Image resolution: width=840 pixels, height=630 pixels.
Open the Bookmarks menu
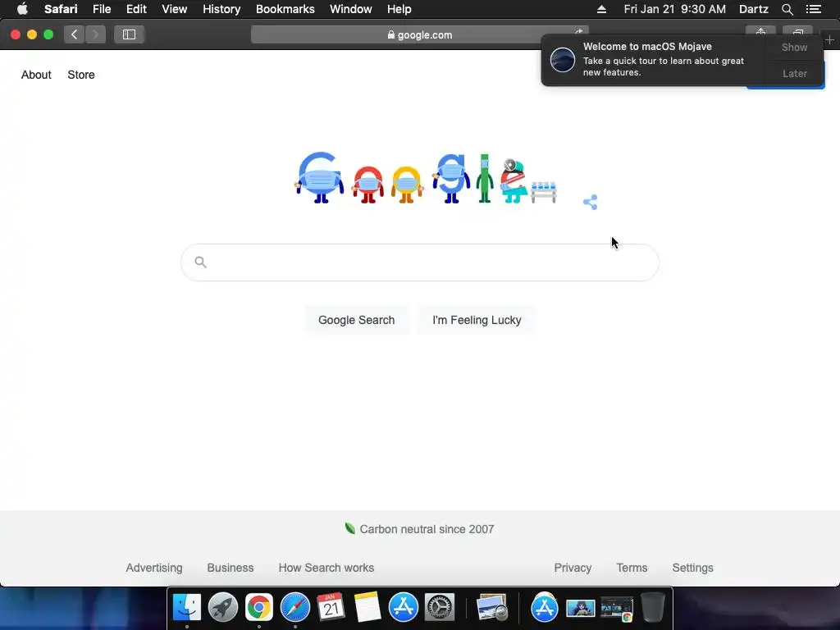(x=285, y=9)
